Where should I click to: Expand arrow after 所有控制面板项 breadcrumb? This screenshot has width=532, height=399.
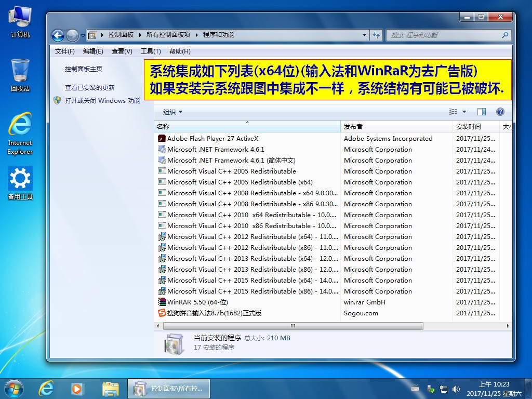coord(196,35)
